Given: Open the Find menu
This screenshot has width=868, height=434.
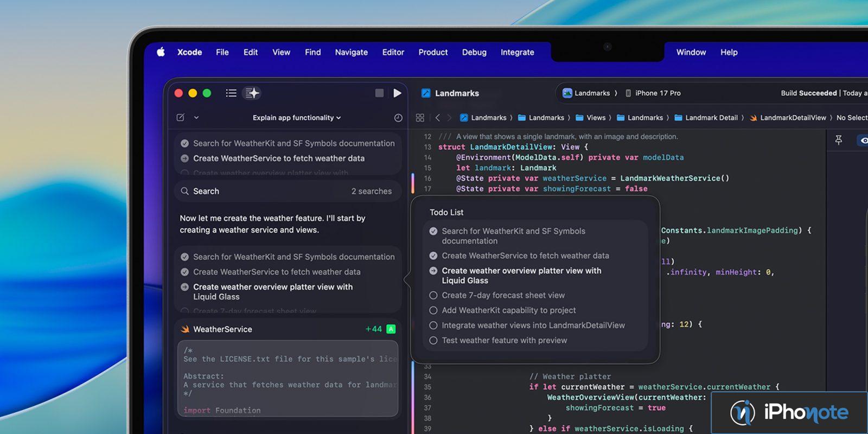Looking at the screenshot, I should coord(312,52).
